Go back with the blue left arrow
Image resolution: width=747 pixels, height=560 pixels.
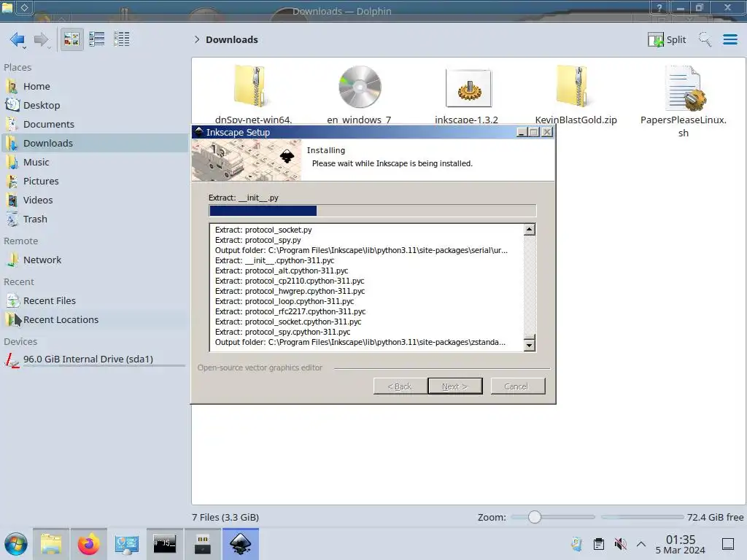[x=18, y=39]
